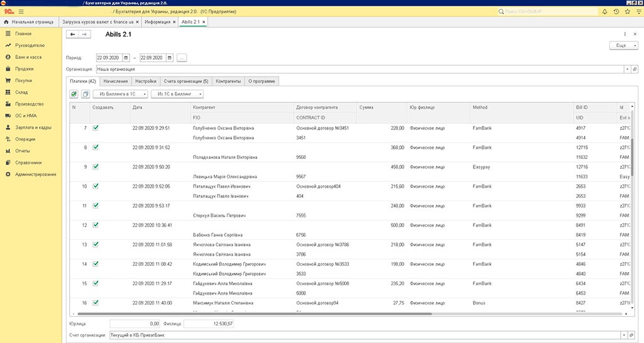This screenshot has height=343, width=644.
Task: Switch to the Начисления tab
Action: pyautogui.click(x=115, y=81)
